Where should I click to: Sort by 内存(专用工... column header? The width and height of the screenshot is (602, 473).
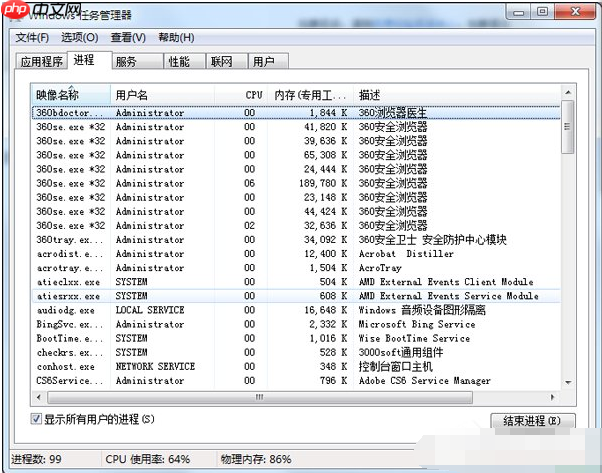[x=310, y=95]
